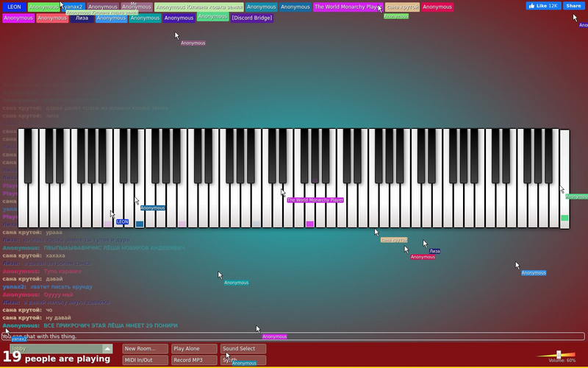Click the LEON player name tag
This screenshot has height=368, width=588.
14,7
